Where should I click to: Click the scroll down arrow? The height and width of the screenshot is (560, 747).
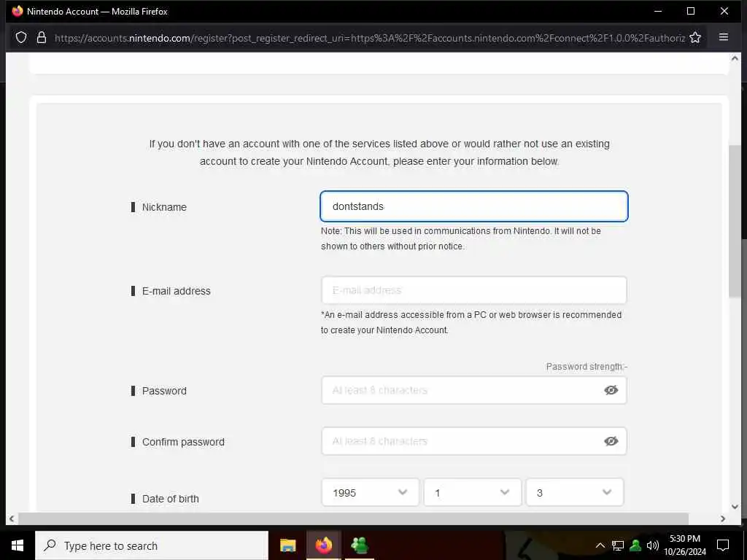click(735, 507)
